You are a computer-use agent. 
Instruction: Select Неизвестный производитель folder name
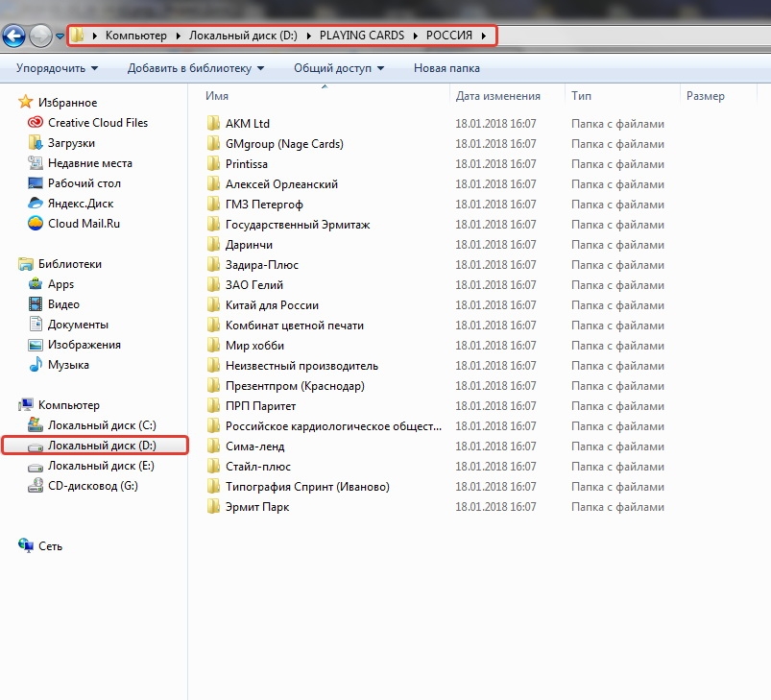click(301, 366)
